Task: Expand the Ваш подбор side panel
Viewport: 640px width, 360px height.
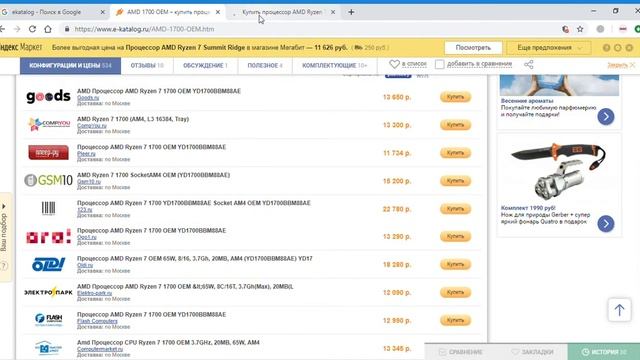Action: (4, 231)
